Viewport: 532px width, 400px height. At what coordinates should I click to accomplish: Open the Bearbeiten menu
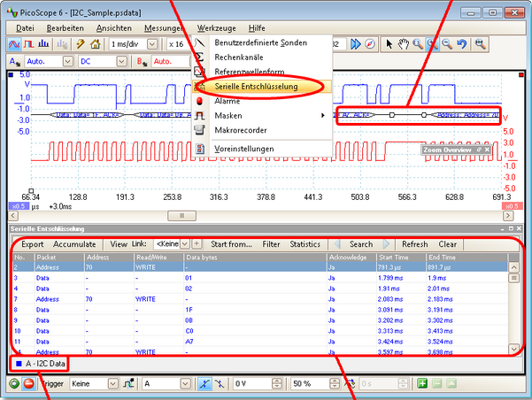[x=66, y=28]
